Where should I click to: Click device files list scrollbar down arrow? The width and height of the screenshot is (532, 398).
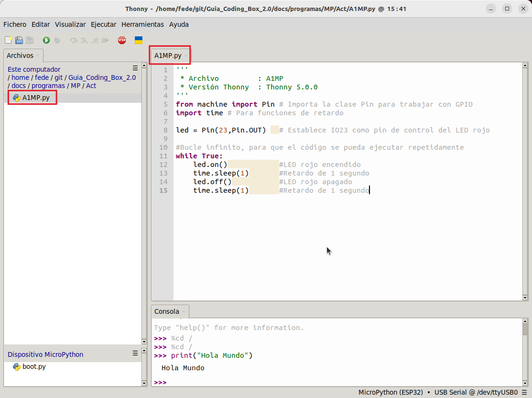coord(144,383)
